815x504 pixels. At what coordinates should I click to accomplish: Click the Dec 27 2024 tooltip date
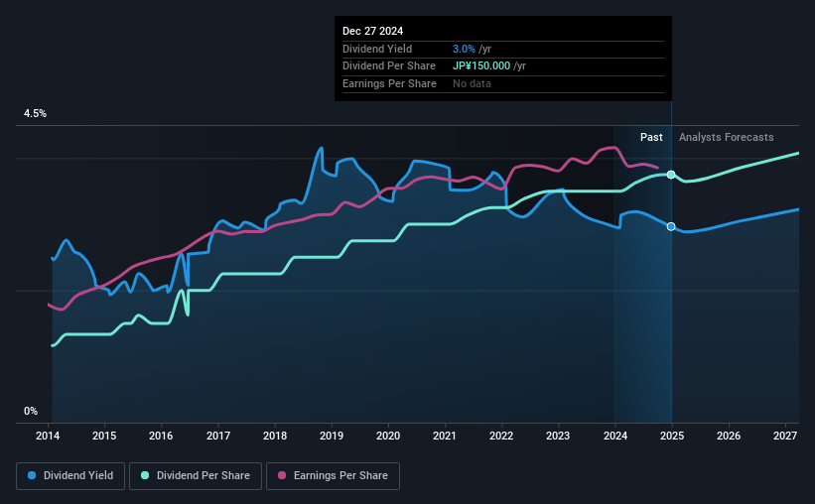click(x=372, y=31)
